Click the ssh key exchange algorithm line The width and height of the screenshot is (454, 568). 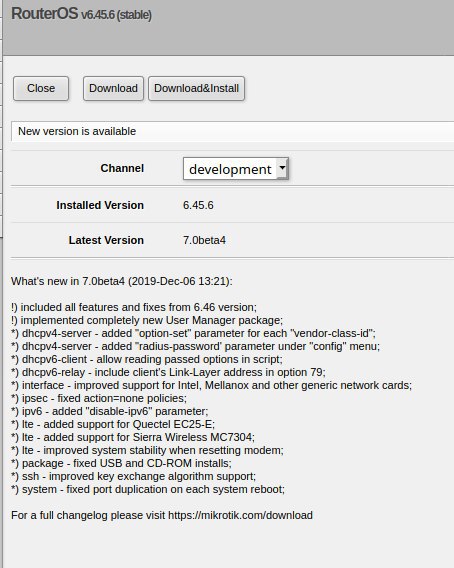[x=134, y=476]
